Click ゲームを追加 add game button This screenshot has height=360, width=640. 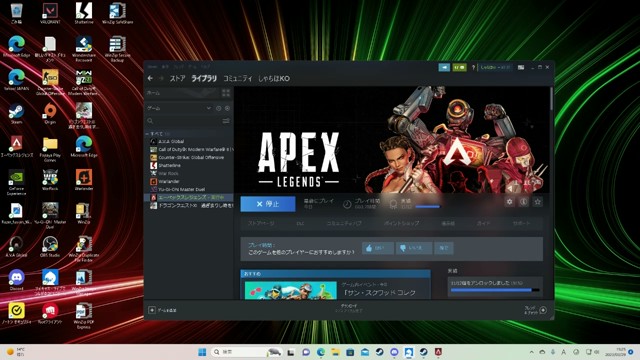[x=162, y=310]
